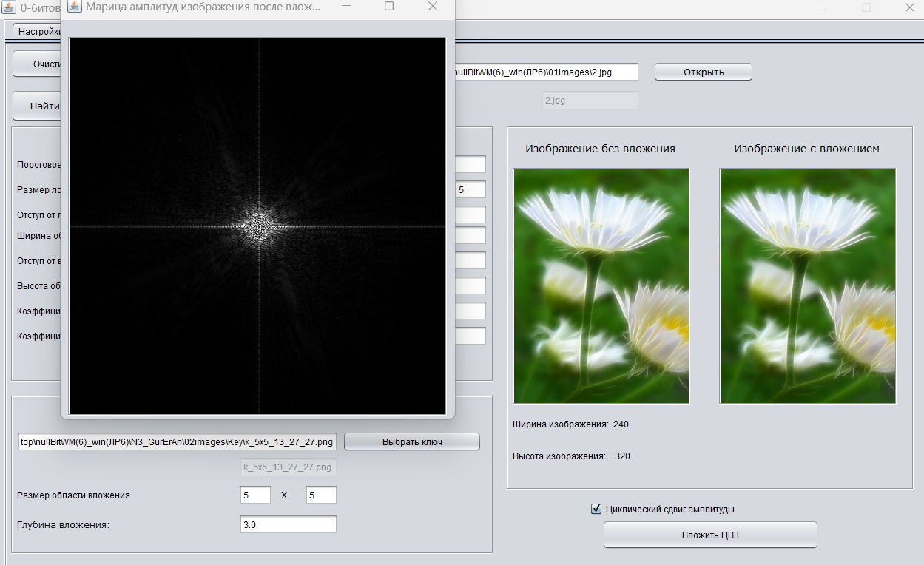Focus the key file path input field

(178, 441)
